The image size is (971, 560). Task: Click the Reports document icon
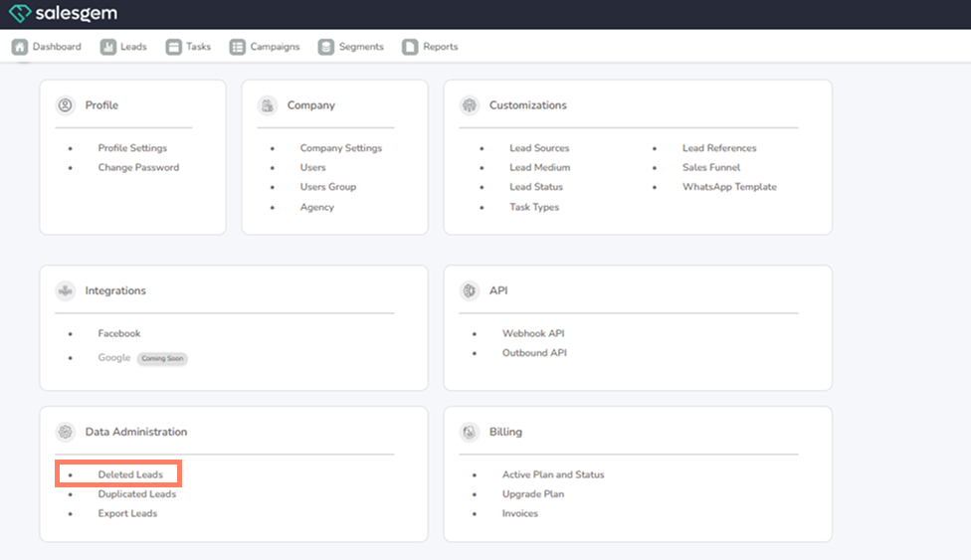click(410, 47)
